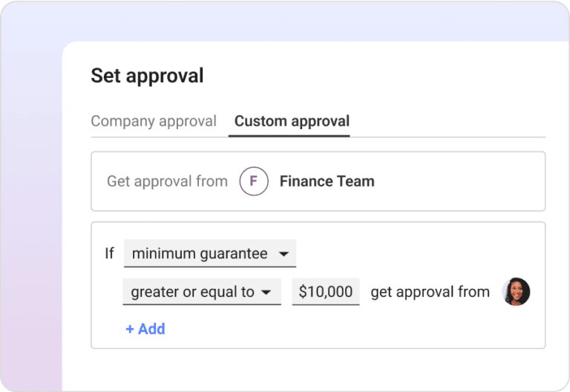The image size is (570, 392).
Task: Click the greater or equal to text
Action: [193, 292]
